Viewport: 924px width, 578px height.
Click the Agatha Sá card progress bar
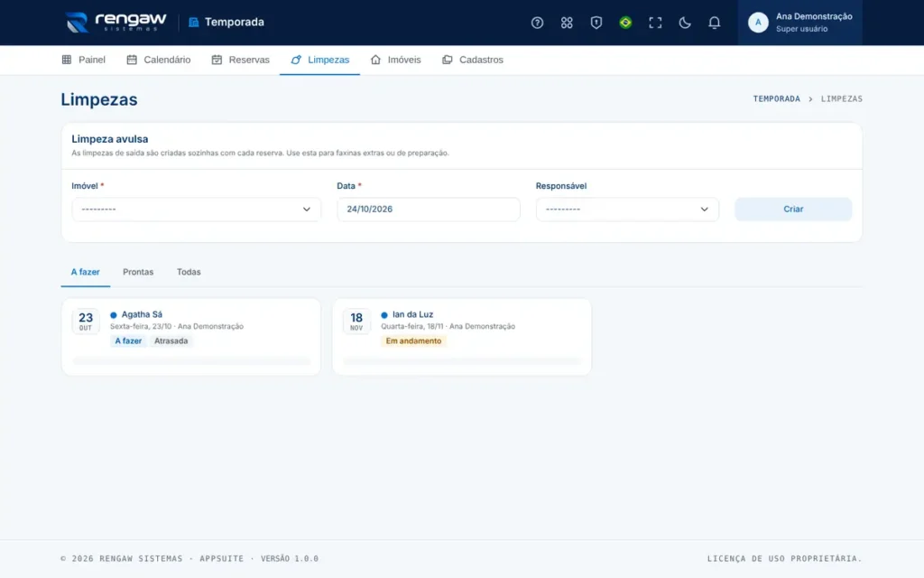click(191, 360)
